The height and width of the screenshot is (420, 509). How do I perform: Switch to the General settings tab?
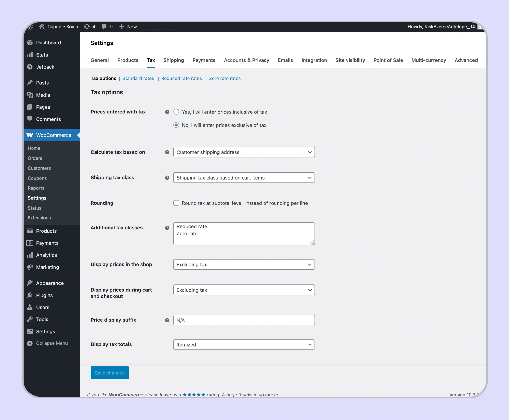100,60
